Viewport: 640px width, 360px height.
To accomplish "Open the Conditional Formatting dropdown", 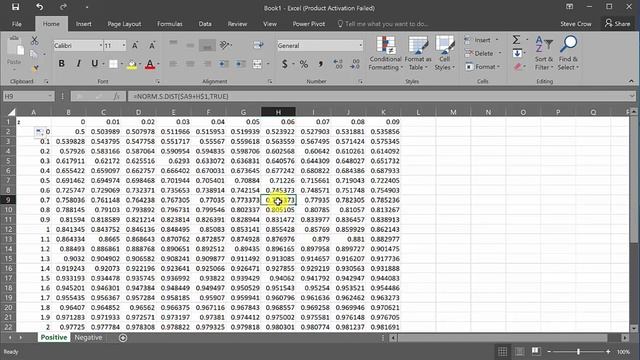I will point(385,53).
